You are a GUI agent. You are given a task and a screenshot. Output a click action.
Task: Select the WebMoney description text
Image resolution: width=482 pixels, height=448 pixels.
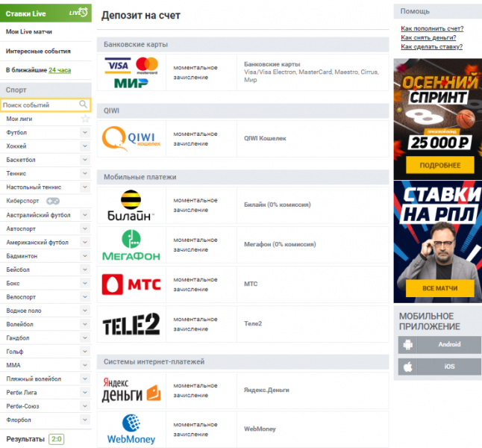pyautogui.click(x=260, y=429)
